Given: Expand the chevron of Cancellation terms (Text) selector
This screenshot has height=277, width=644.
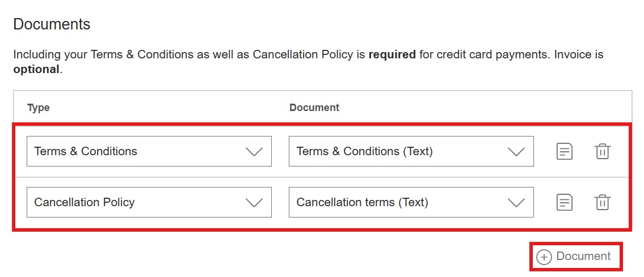Looking at the screenshot, I should coord(516,202).
